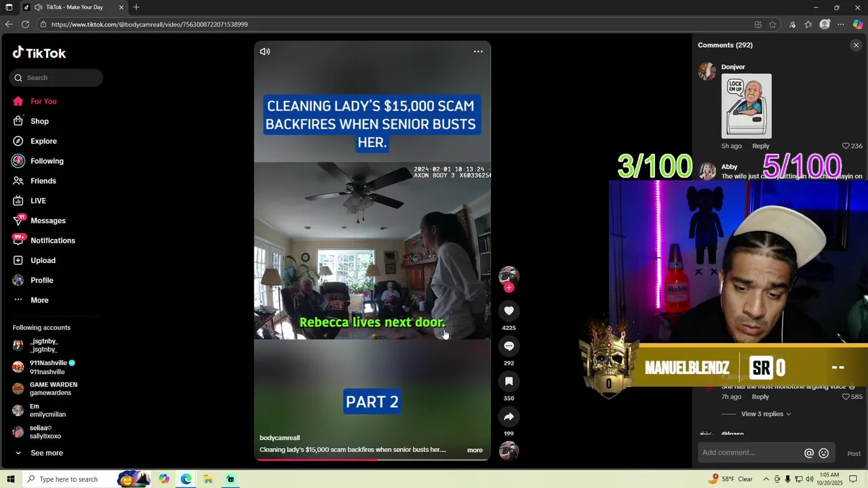The height and width of the screenshot is (488, 868).
Task: Open the Following feed
Action: pos(47,161)
